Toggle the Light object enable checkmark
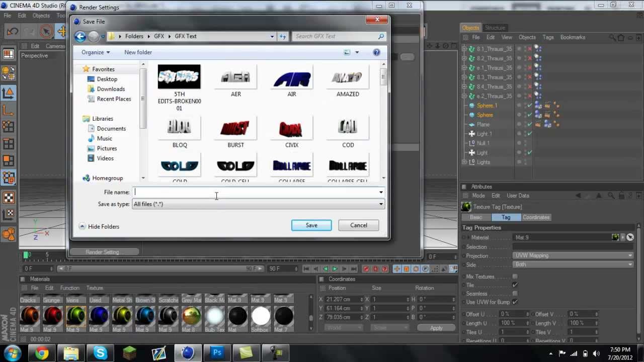This screenshot has width=644, height=362. click(530, 153)
